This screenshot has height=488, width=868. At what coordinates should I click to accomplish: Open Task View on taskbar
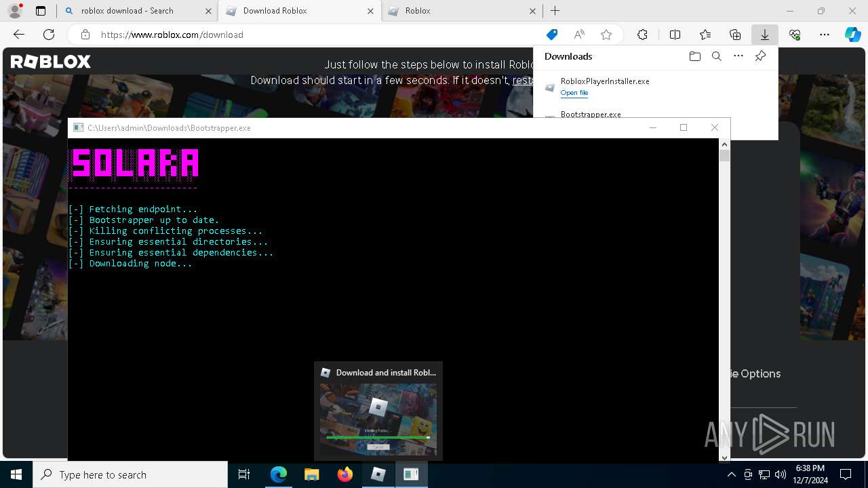(x=244, y=474)
